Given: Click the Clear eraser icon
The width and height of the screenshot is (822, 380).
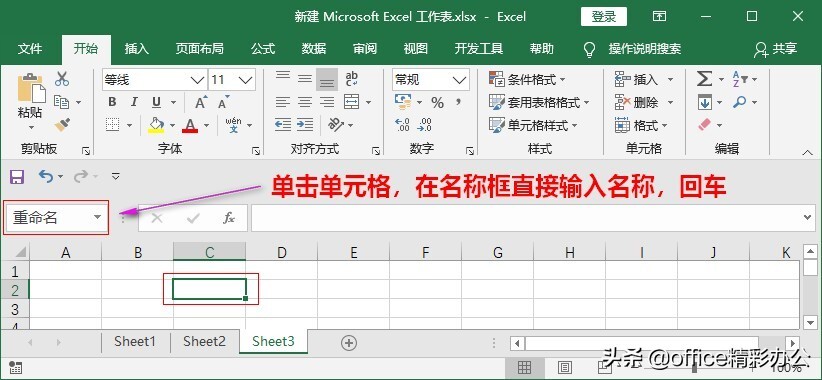Looking at the screenshot, I should pos(705,125).
